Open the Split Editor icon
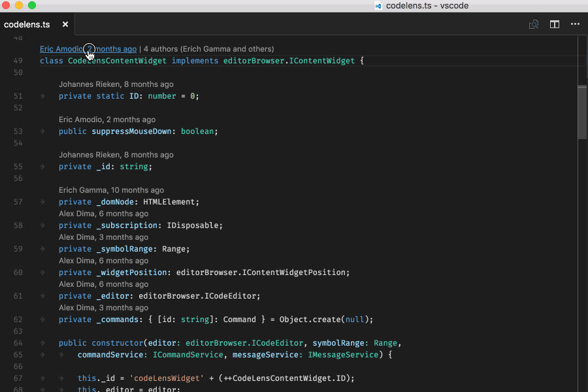Viewport: 588px width, 392px height. point(554,24)
